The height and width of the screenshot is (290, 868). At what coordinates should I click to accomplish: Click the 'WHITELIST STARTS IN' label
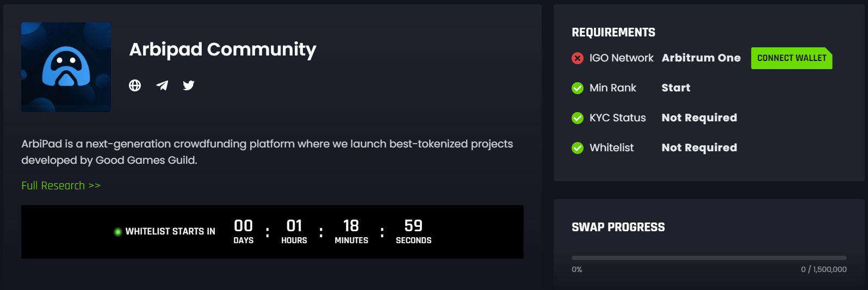(x=170, y=231)
